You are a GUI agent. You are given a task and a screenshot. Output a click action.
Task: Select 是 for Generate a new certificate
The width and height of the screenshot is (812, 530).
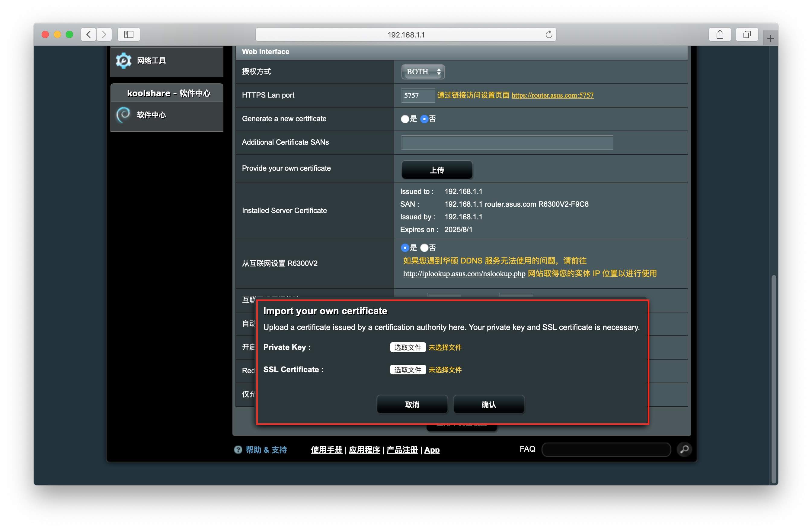(405, 119)
